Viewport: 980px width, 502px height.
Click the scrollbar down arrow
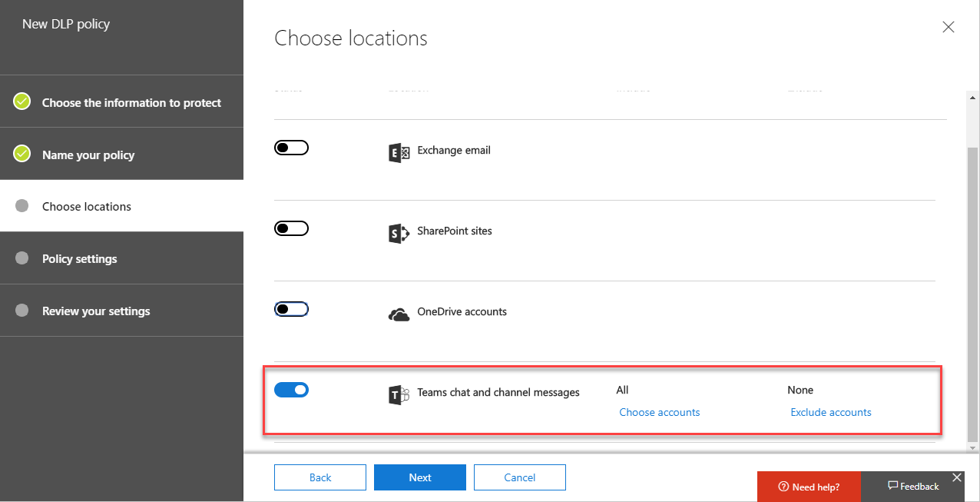973,447
